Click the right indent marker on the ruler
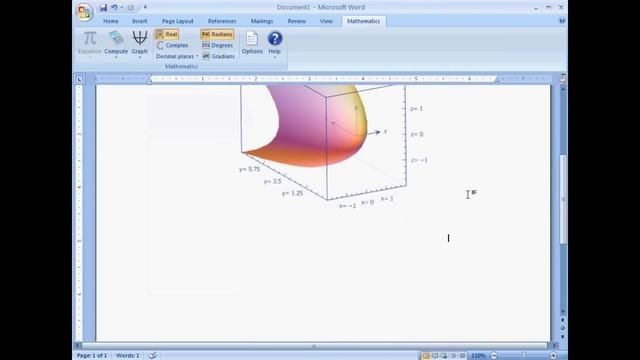This screenshot has width=640, height=360. click(x=496, y=80)
